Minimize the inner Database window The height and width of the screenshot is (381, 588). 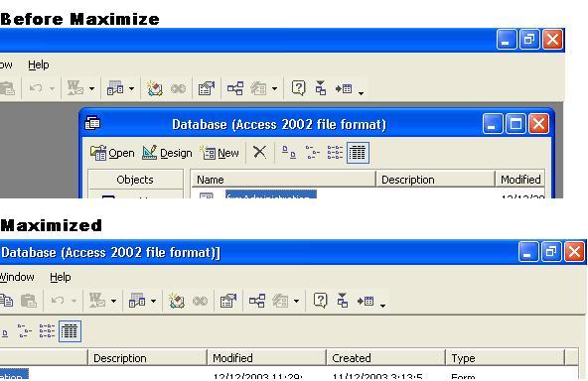pos(493,124)
